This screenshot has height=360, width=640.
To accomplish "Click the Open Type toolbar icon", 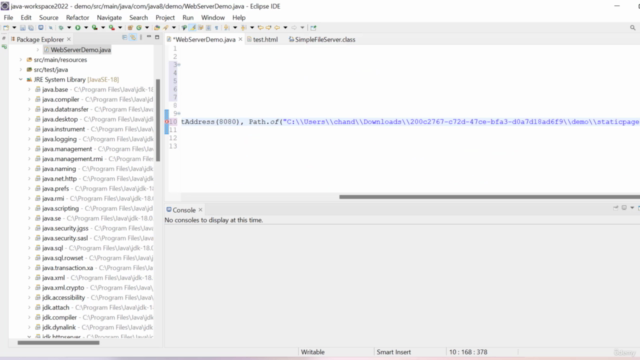I will 157,28.
